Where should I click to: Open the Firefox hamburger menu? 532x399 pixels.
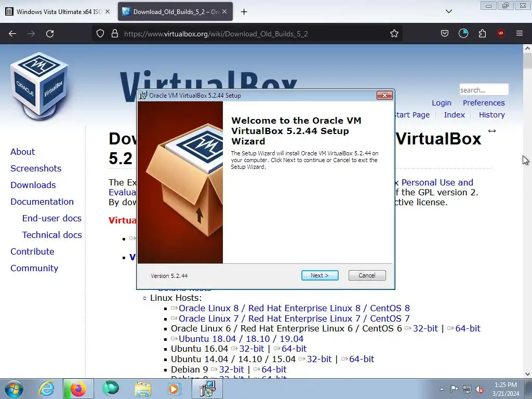(520, 34)
